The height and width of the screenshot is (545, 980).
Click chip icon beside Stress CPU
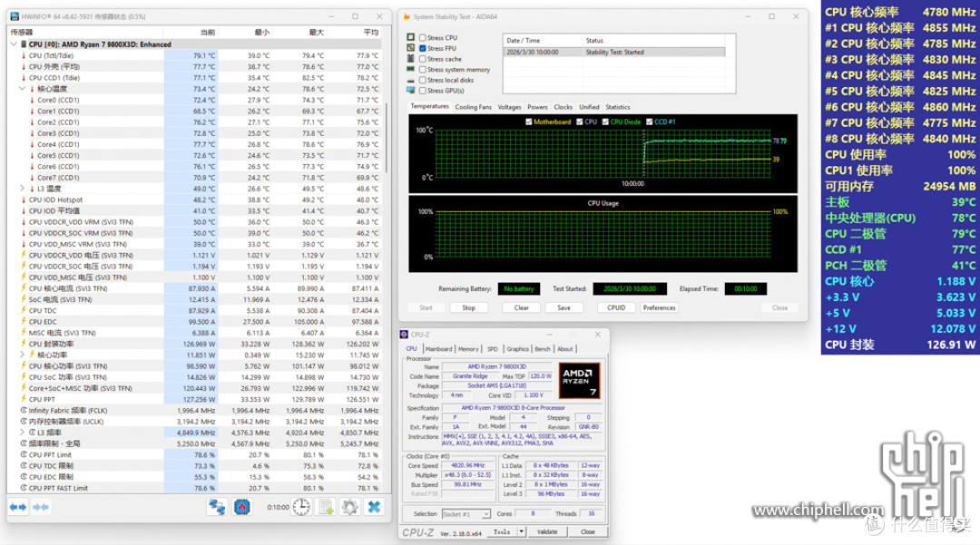pos(411,37)
